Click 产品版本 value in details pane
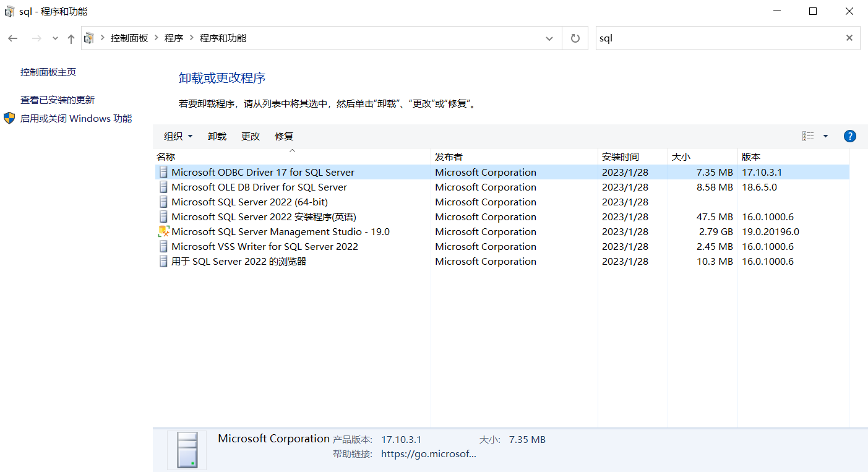 click(x=401, y=439)
